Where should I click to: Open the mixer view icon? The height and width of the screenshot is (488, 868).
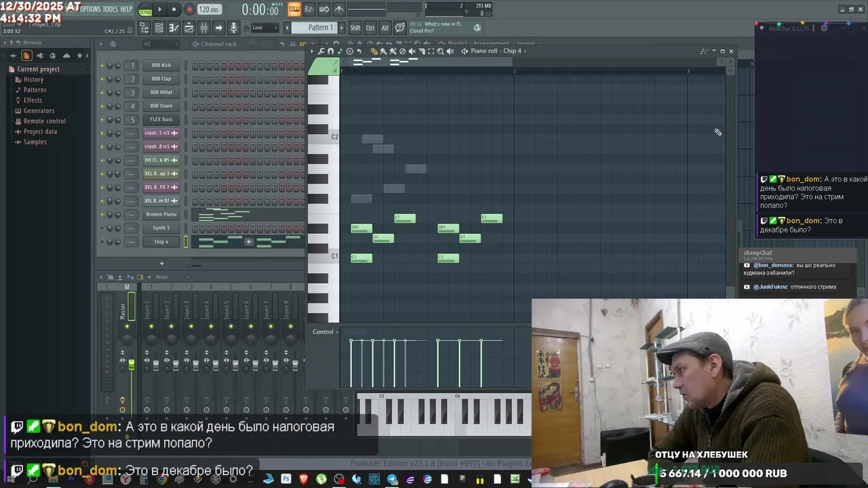[203, 28]
